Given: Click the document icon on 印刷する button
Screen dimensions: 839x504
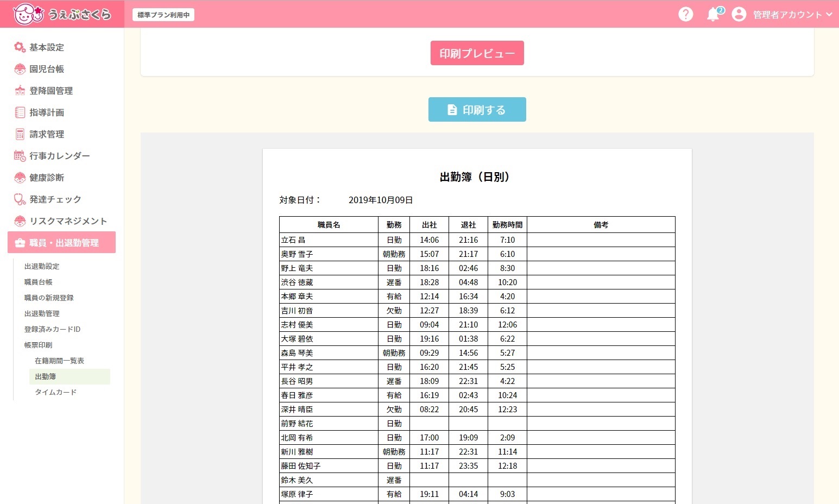Looking at the screenshot, I should click(x=452, y=110).
